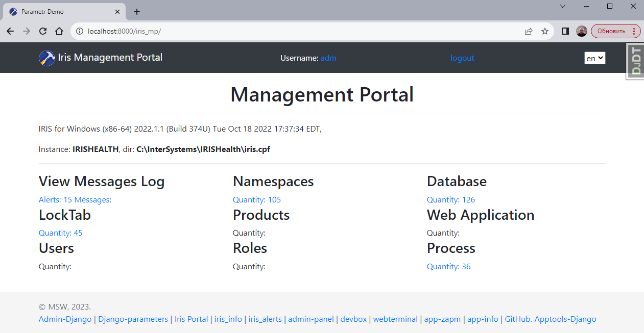Open the iris_info footer link
Screen dimensions: 644x333
[x=228, y=319]
